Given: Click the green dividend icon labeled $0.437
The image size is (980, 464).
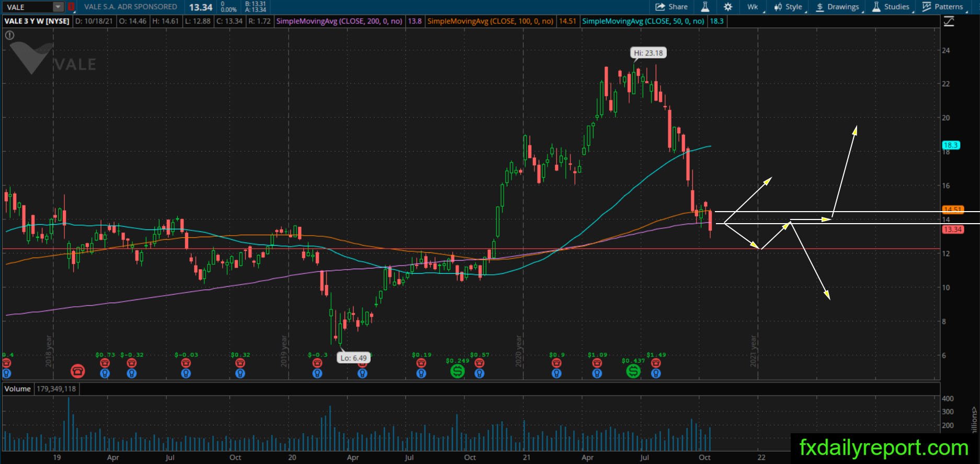Looking at the screenshot, I should pyautogui.click(x=633, y=371).
